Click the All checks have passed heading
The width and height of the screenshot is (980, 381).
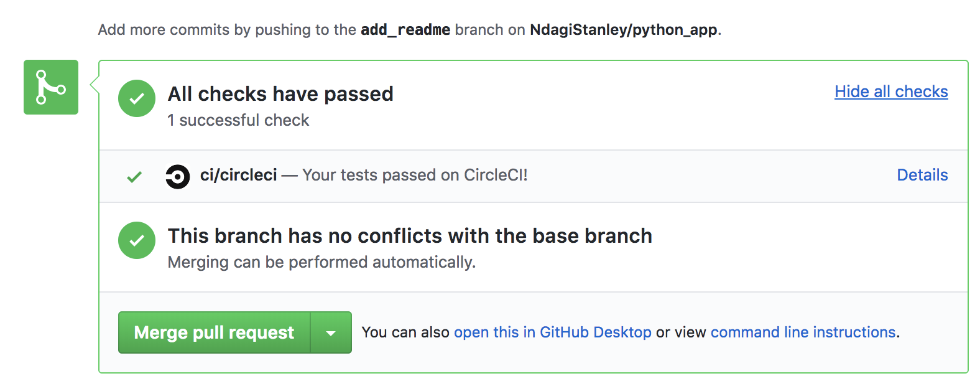[x=280, y=94]
